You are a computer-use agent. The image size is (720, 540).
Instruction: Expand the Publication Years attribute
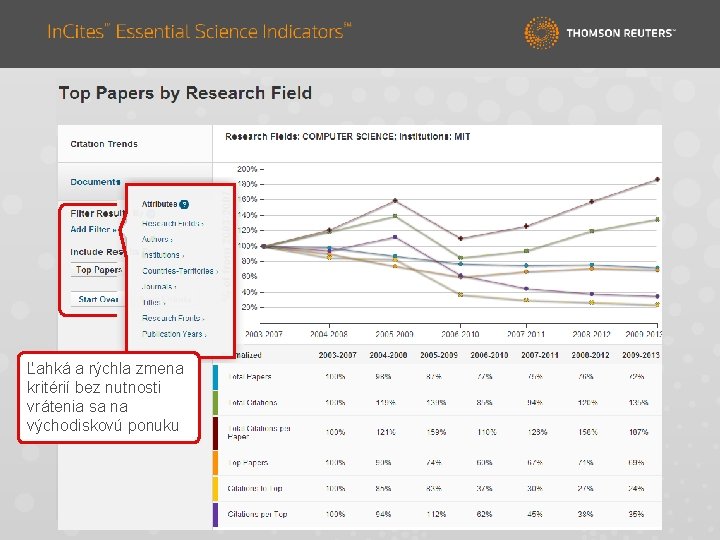pyautogui.click(x=174, y=334)
